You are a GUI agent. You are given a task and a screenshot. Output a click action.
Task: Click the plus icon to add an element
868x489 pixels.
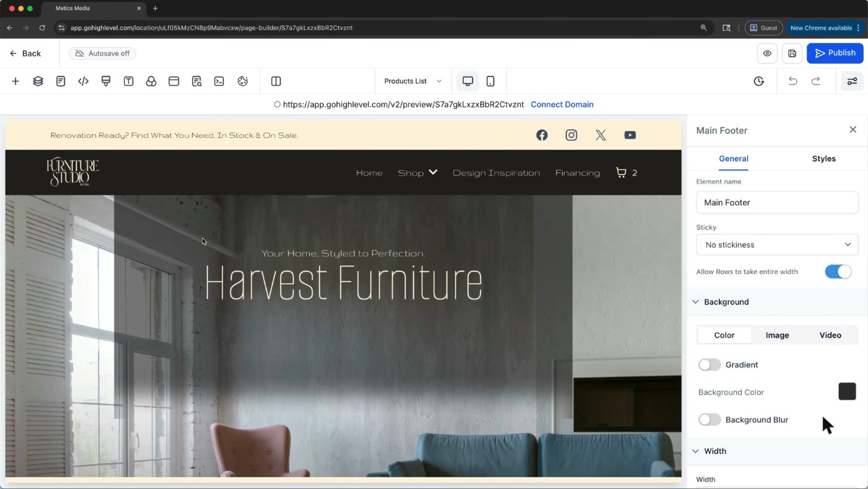click(x=15, y=81)
